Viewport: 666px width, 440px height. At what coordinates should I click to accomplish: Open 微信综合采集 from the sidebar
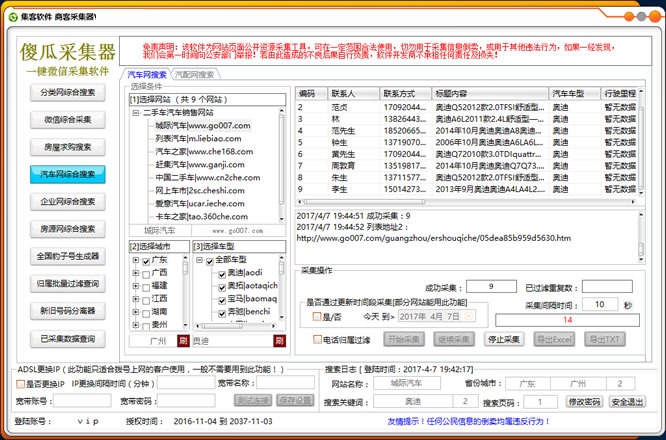[x=68, y=119]
